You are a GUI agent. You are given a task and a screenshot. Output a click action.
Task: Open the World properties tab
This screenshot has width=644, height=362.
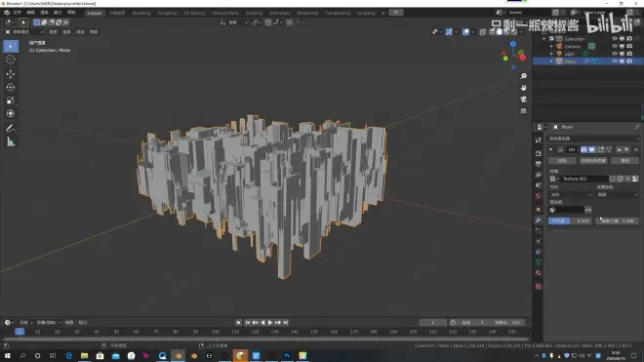click(x=538, y=196)
